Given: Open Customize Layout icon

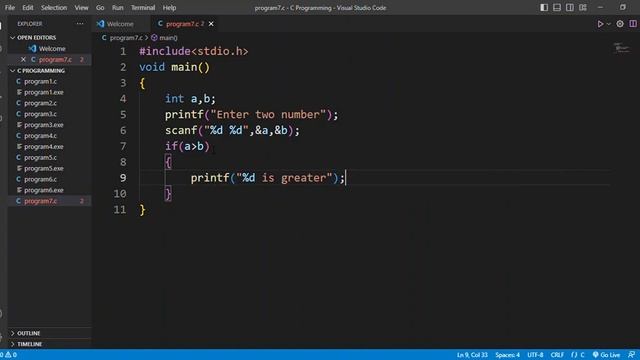Looking at the screenshot, I should pos(583,7).
